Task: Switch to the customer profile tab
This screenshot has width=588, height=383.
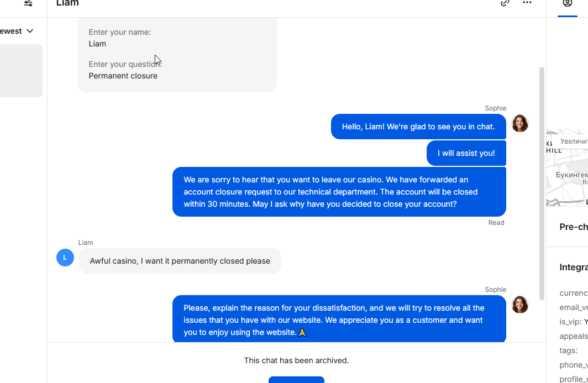Action: pos(568,3)
